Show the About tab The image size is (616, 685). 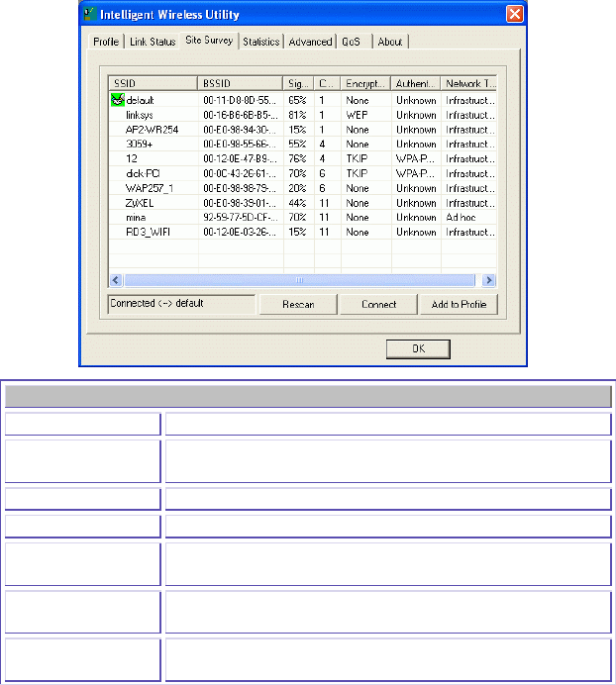390,42
